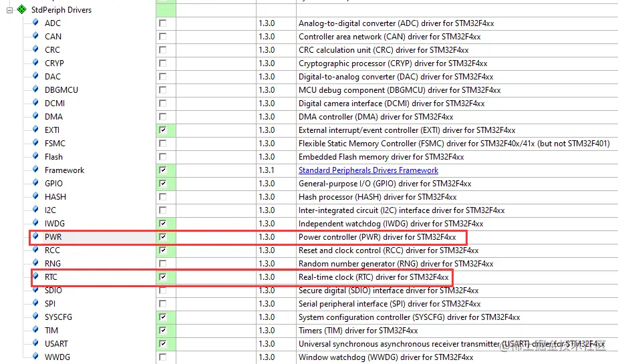Click the blue diamond icon beside IWDG
Viewport: 618px width, 364px height.
point(35,223)
